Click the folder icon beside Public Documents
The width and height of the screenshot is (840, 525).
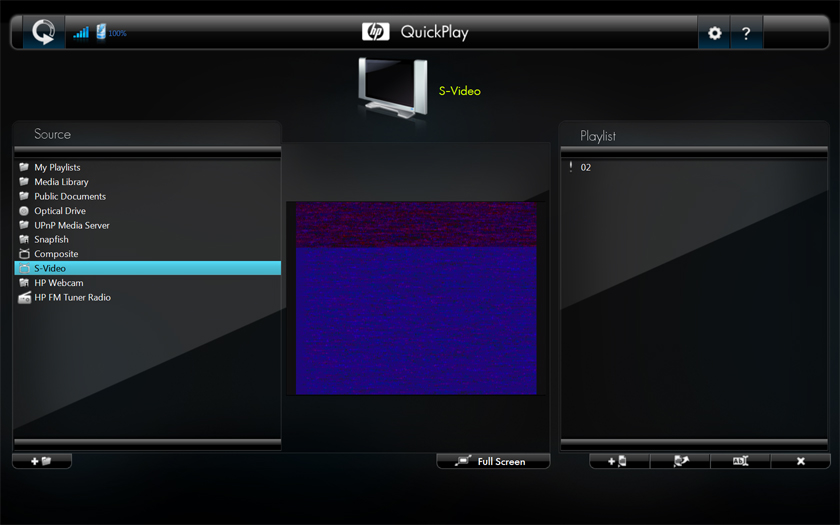tap(24, 196)
